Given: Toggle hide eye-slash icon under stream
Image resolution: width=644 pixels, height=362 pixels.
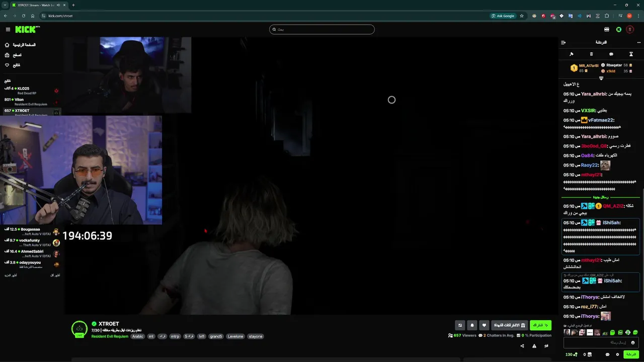Looking at the screenshot, I should (546, 346).
